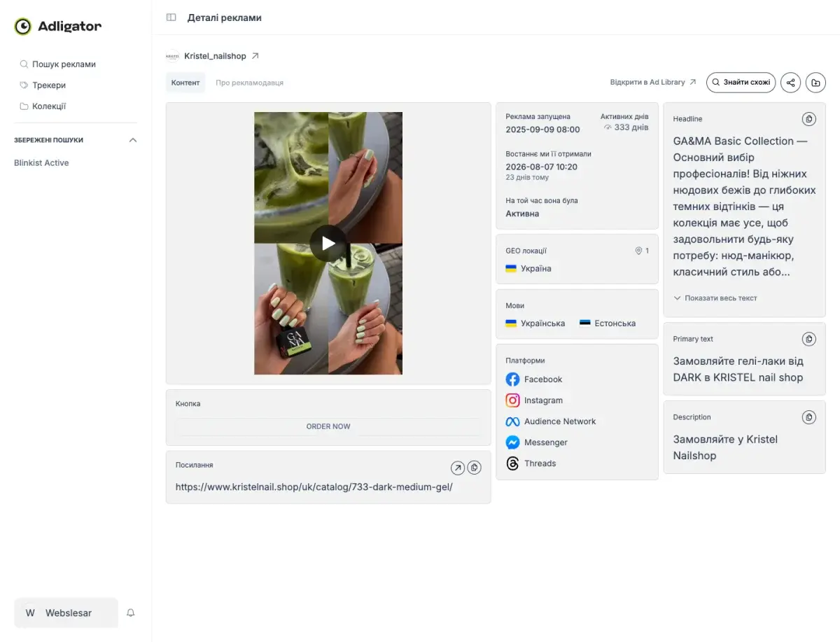Viewport: 840px width, 642px height.
Task: Open saved search Blinkist Active
Action: coord(41,162)
